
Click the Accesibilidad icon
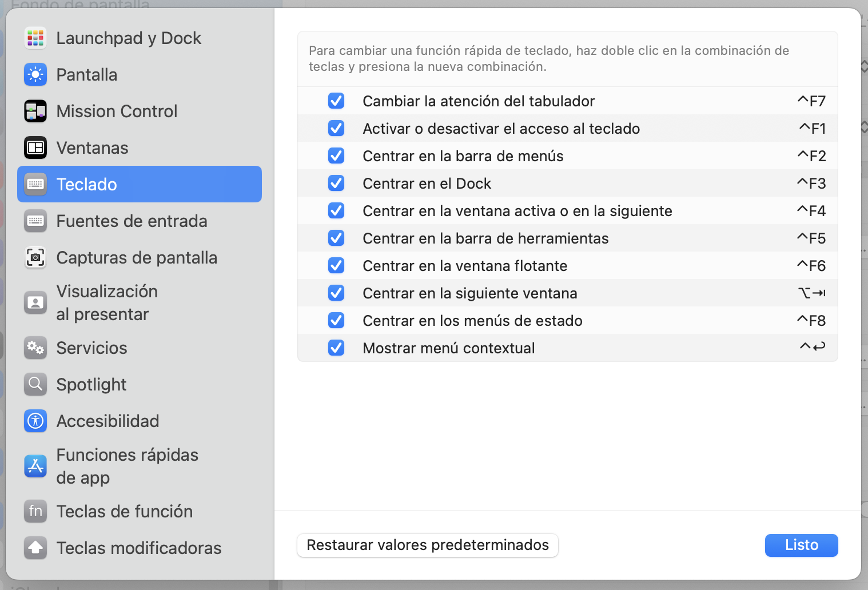pos(35,421)
